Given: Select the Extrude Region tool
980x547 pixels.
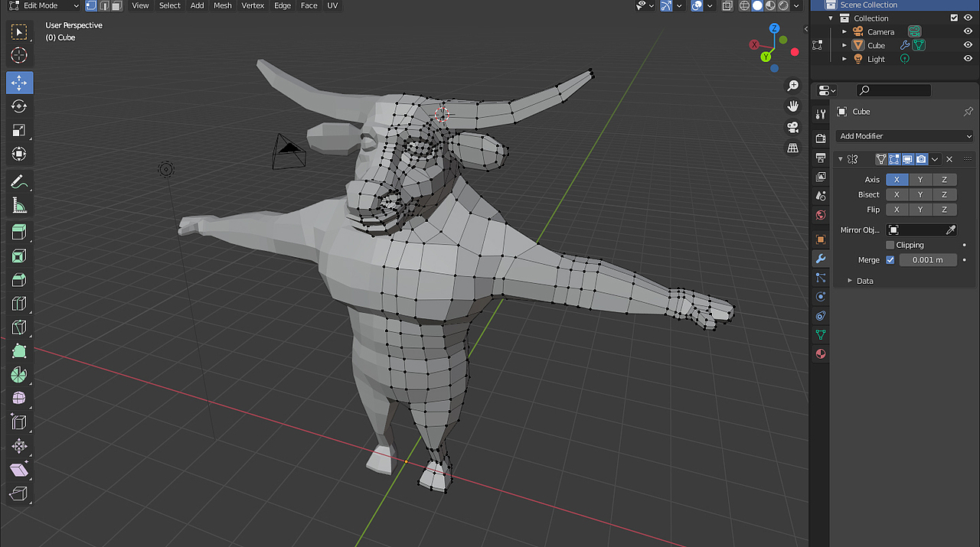Looking at the screenshot, I should pos(19,233).
